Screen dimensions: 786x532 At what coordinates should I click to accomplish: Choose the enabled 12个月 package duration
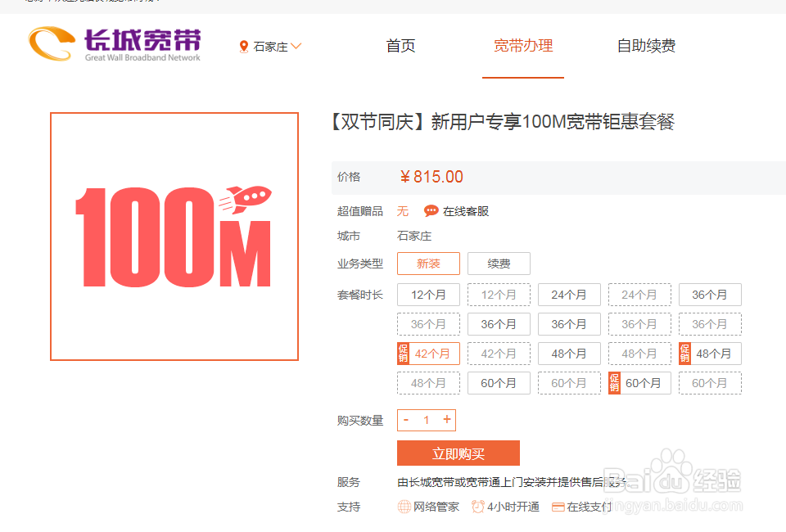click(x=428, y=295)
